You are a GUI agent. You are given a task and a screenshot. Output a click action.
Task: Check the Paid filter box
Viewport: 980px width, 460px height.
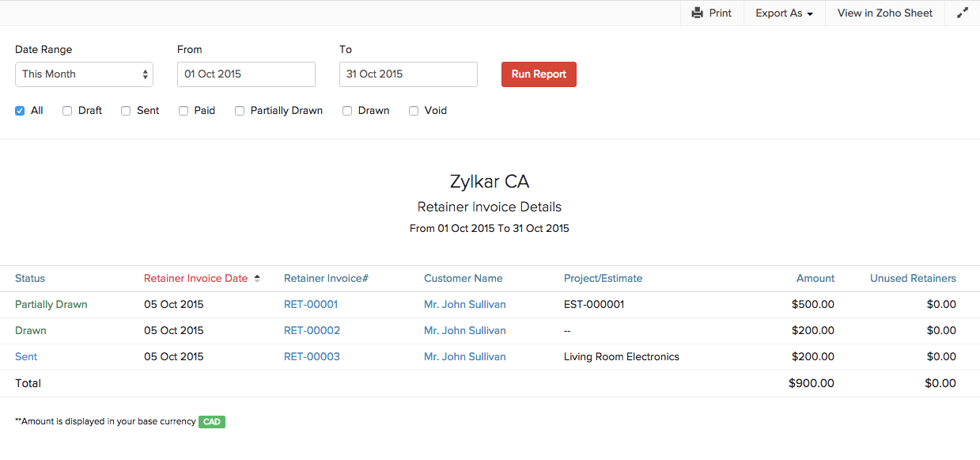point(184,111)
